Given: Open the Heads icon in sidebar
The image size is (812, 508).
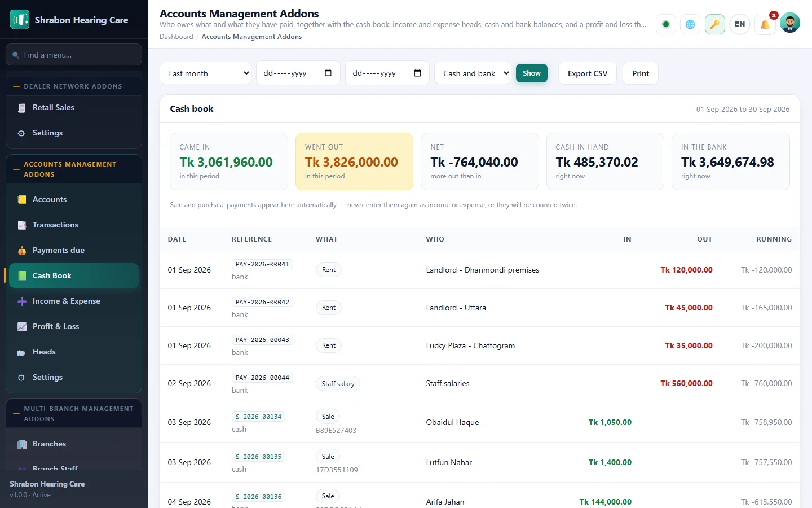Looking at the screenshot, I should pos(21,352).
